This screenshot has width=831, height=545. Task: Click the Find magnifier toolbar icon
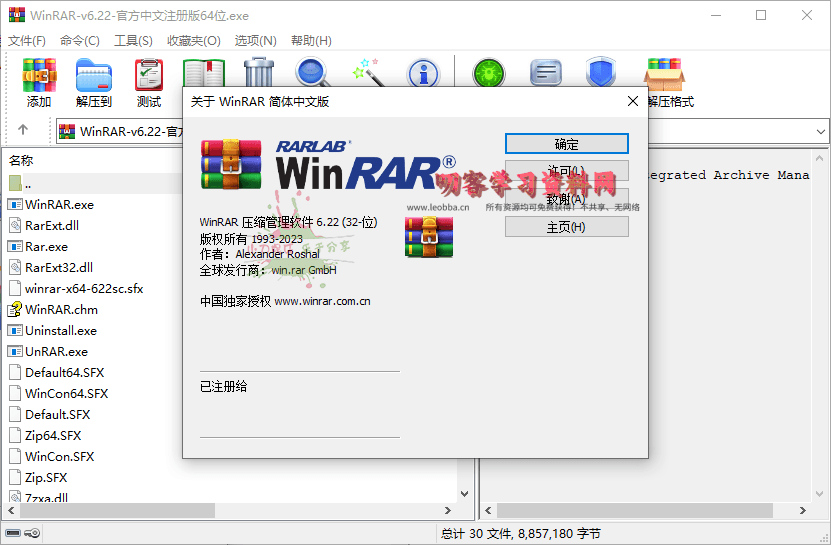tap(313, 73)
